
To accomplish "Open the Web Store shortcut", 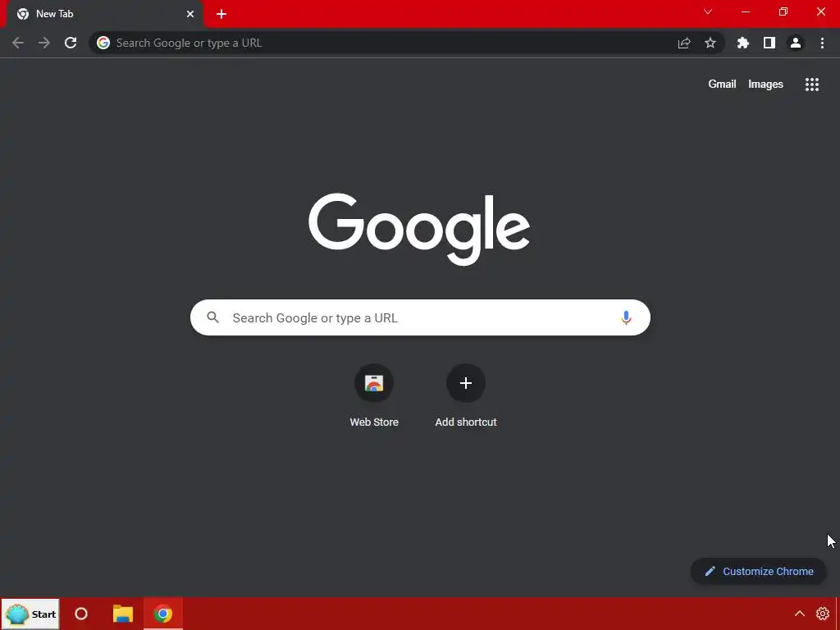I will pyautogui.click(x=374, y=395).
